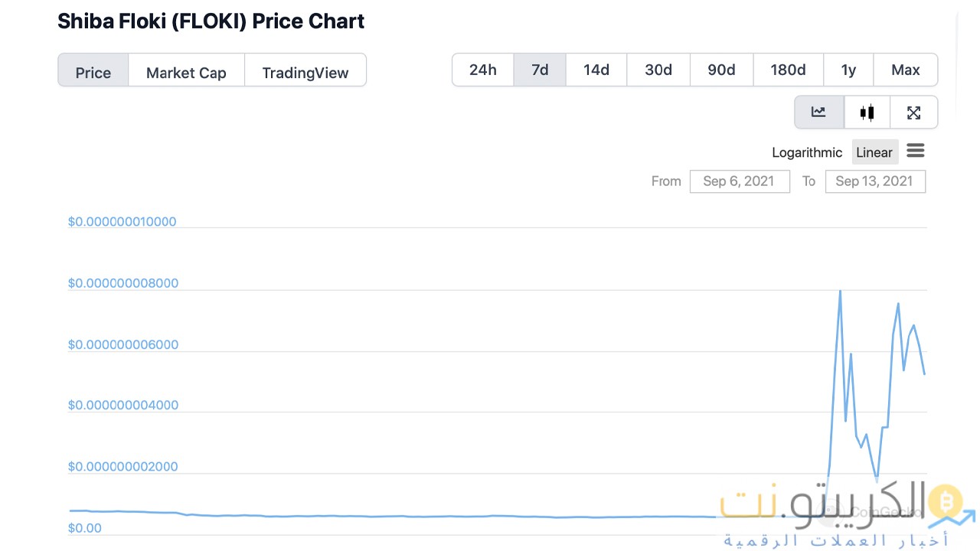Image resolution: width=980 pixels, height=551 pixels.
Task: Select 14d time range
Action: pos(596,70)
